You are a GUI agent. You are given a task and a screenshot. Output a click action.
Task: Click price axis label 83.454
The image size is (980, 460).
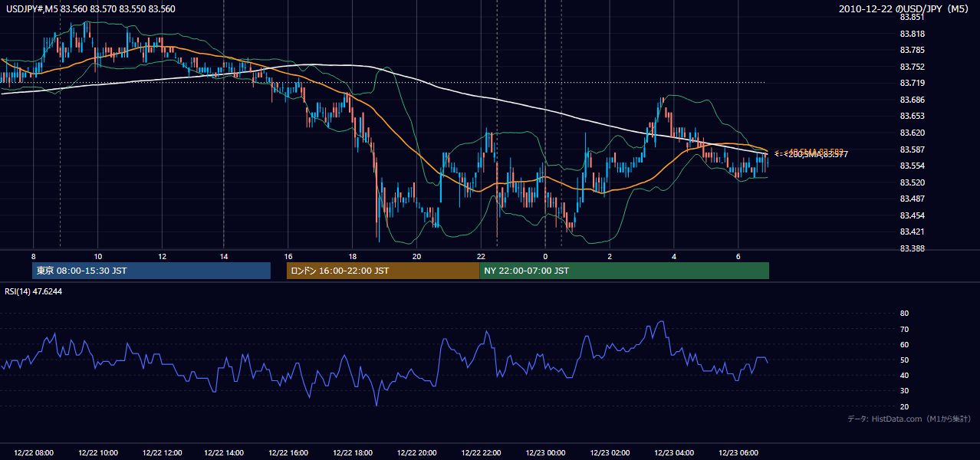(912, 215)
